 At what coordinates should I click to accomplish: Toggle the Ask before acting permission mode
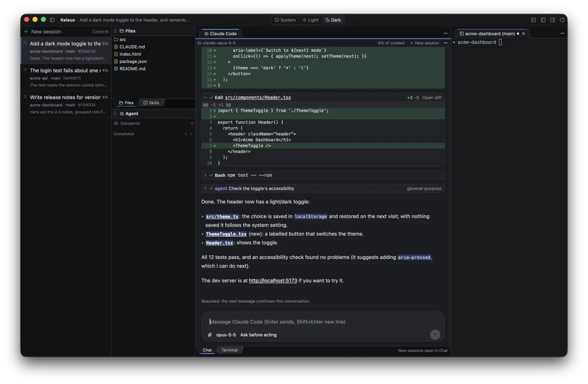coord(258,335)
